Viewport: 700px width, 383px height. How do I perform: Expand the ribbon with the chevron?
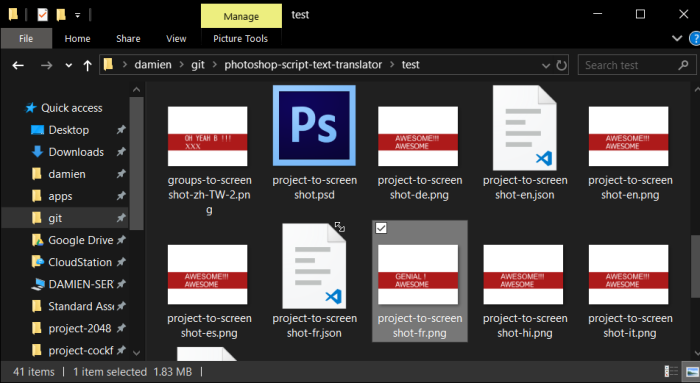(677, 38)
